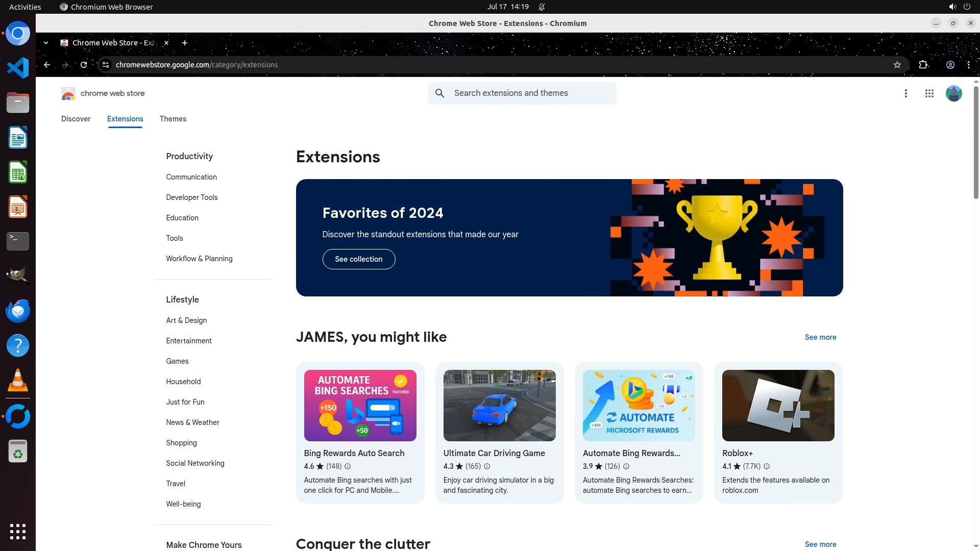Open the Ultimate Car Driving Game thumbnail

coord(499,406)
